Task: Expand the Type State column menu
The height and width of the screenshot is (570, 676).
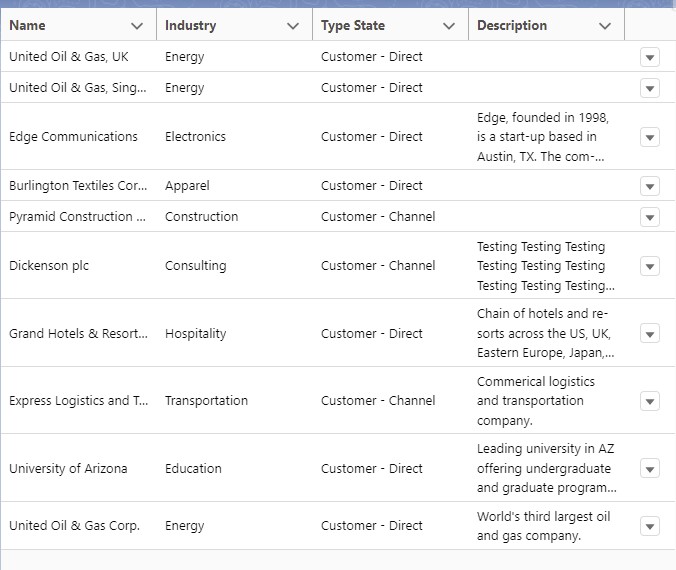Action: [x=449, y=26]
